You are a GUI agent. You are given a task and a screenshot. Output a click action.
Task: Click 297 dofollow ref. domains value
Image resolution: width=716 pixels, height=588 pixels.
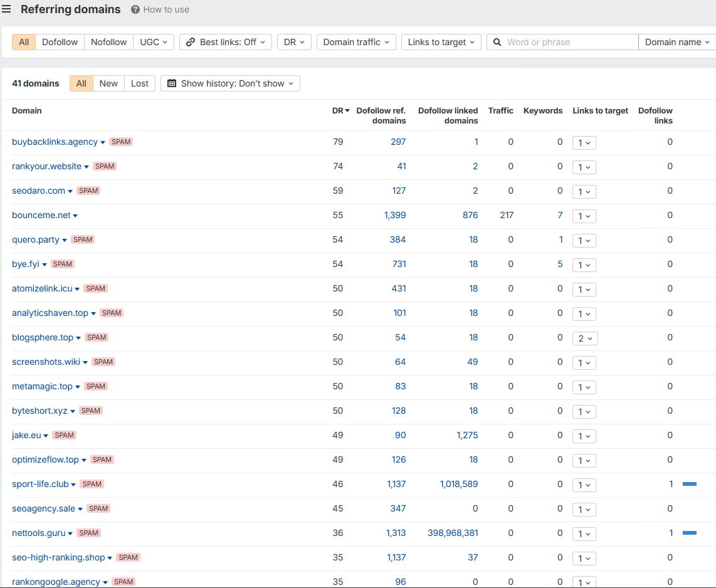click(x=398, y=142)
